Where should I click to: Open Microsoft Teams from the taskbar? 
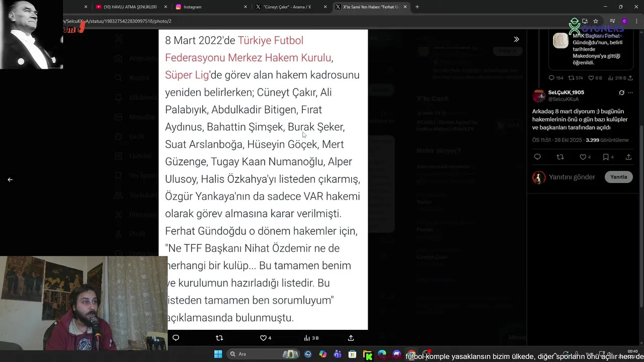(x=337, y=354)
